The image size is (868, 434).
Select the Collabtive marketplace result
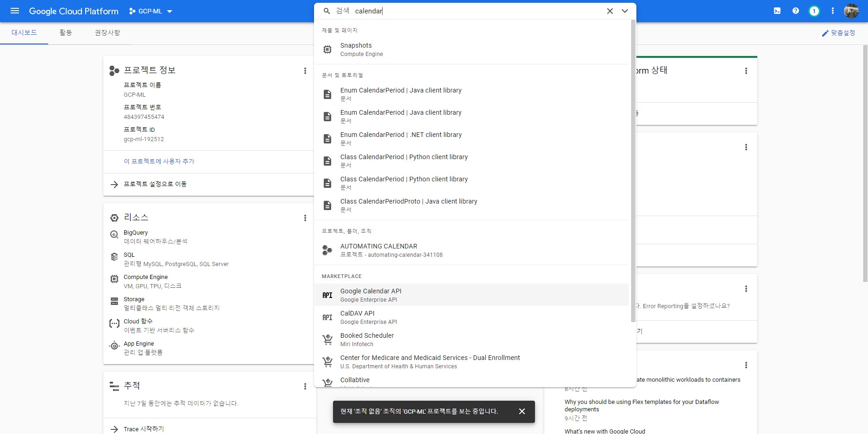472,381
